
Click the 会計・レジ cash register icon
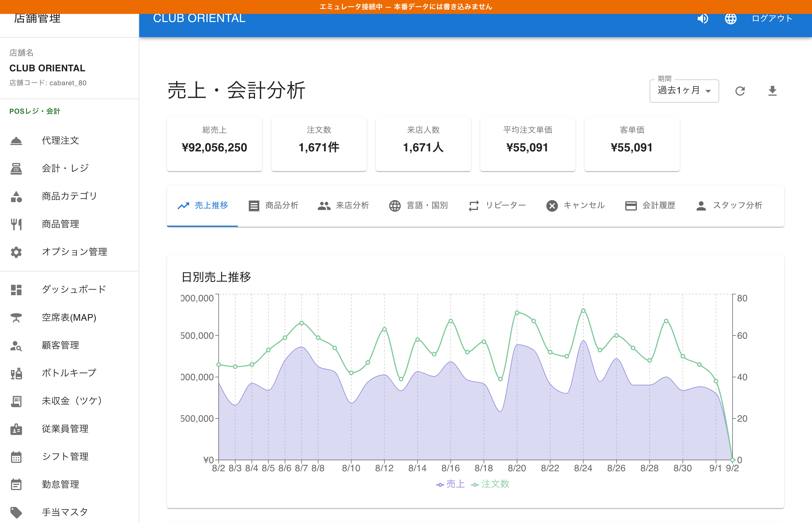point(16,168)
